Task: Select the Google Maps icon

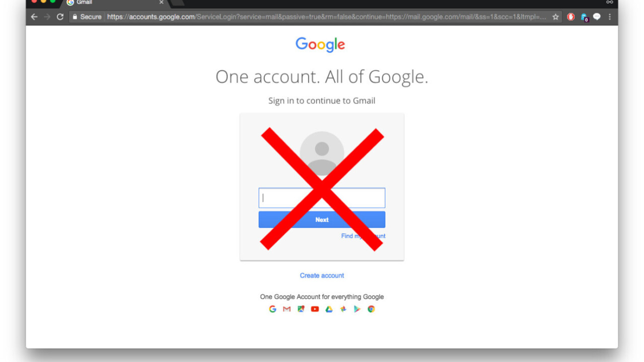Action: coord(301,309)
